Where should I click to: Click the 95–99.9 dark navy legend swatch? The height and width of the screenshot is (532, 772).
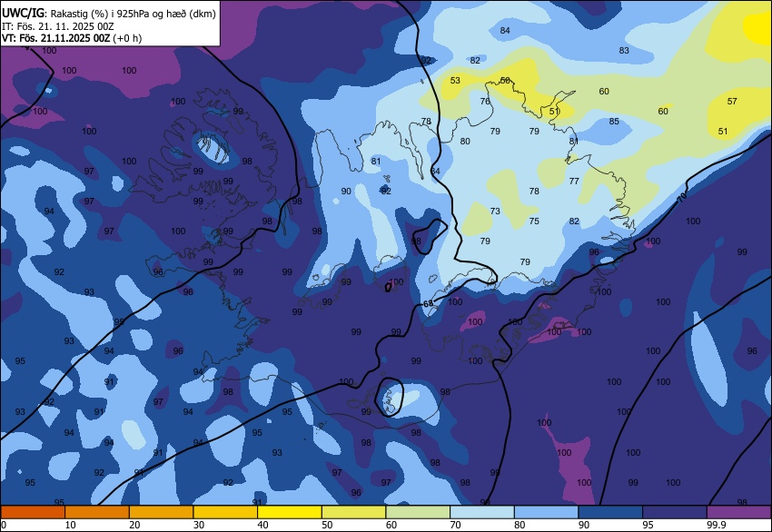tap(675, 512)
